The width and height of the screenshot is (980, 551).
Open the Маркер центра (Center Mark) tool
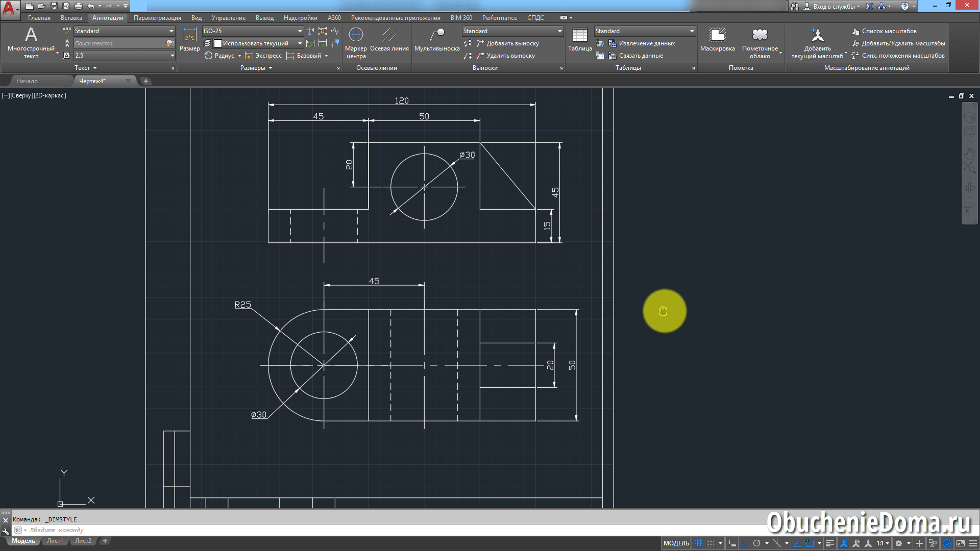coord(356,43)
